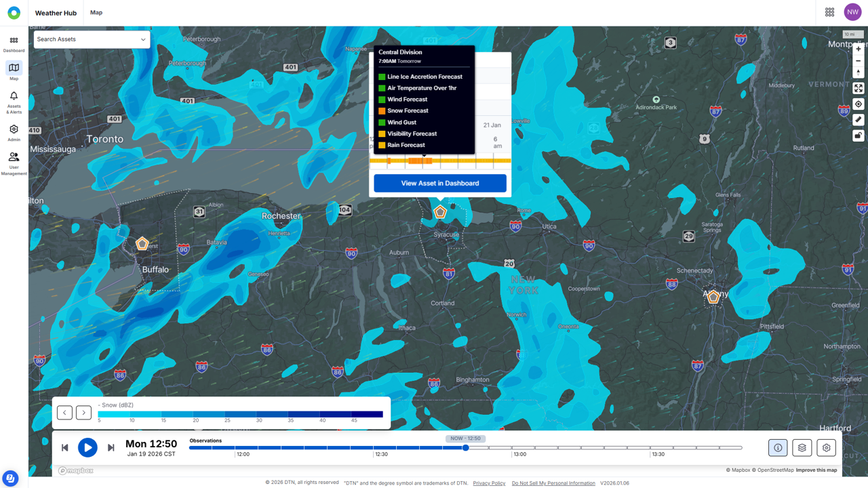Open the Search Assets dropdown
Image resolution: width=868 pixels, height=488 pixels.
pyautogui.click(x=92, y=39)
